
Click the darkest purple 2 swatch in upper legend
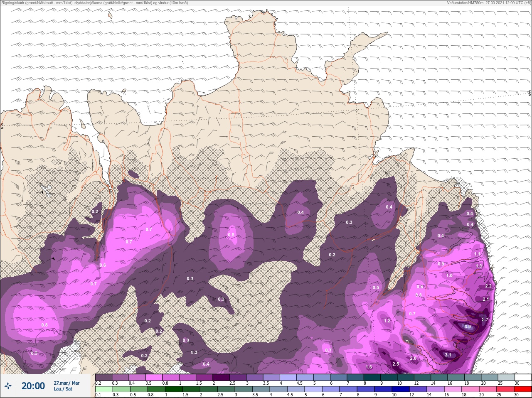tap(221, 377)
